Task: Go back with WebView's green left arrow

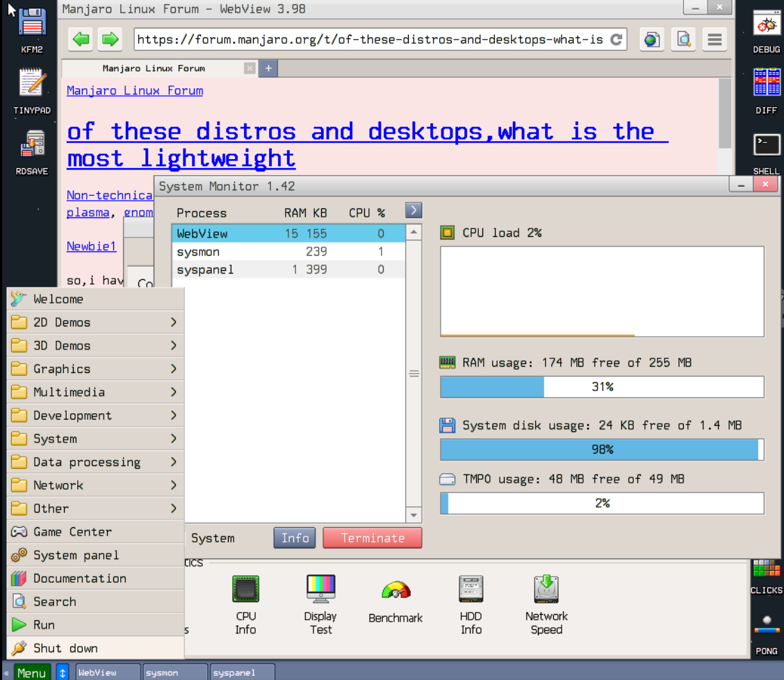Action: [81, 39]
